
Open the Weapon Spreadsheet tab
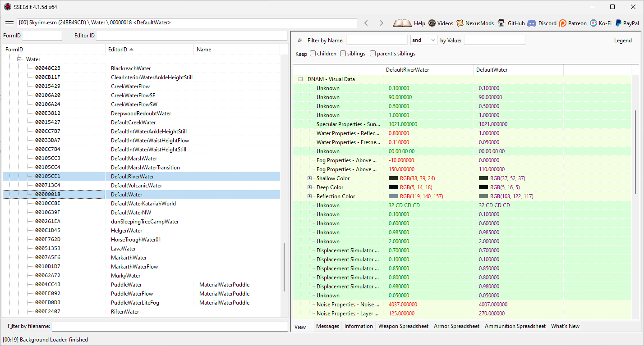pyautogui.click(x=403, y=326)
